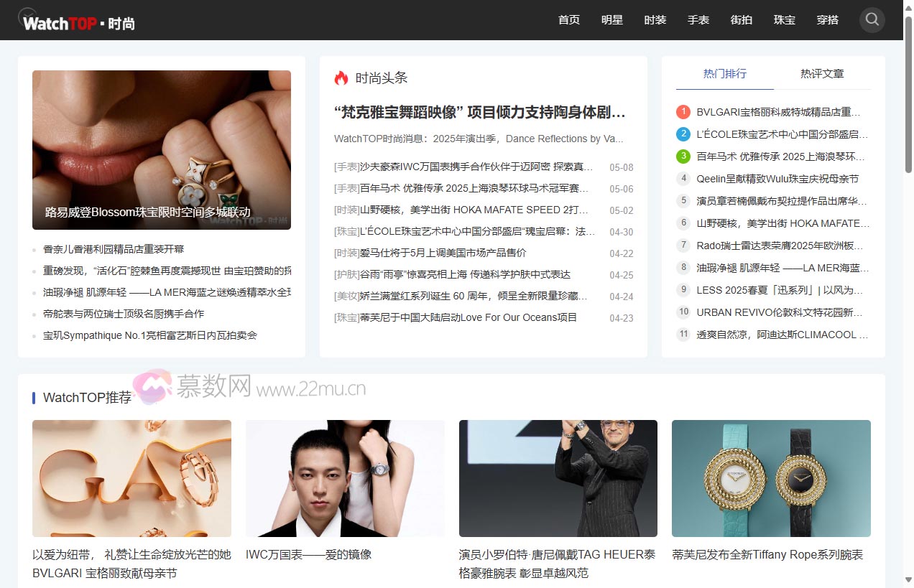This screenshot has width=914, height=588.
Task: Select the 热门排行 tab
Action: (x=724, y=73)
